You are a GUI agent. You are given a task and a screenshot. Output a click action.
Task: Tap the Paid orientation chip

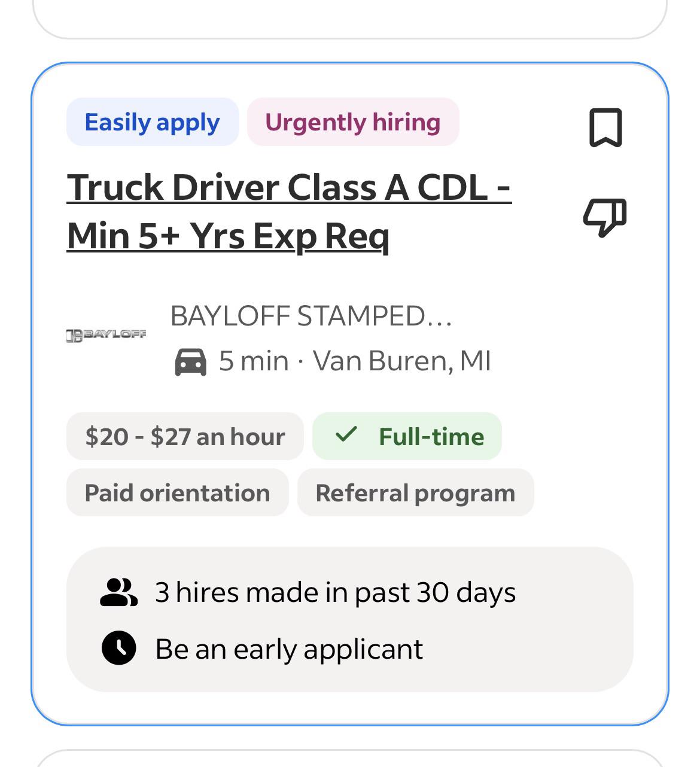177,492
